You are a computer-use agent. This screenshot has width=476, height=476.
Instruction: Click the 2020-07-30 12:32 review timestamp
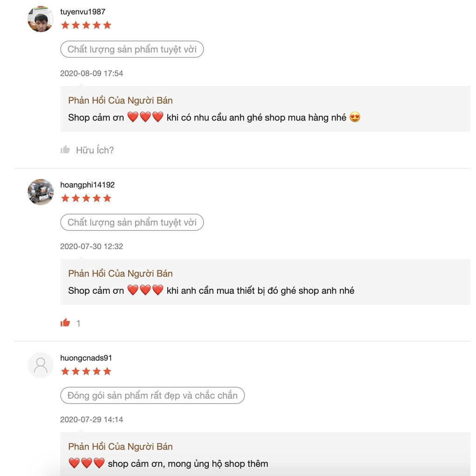coord(92,246)
